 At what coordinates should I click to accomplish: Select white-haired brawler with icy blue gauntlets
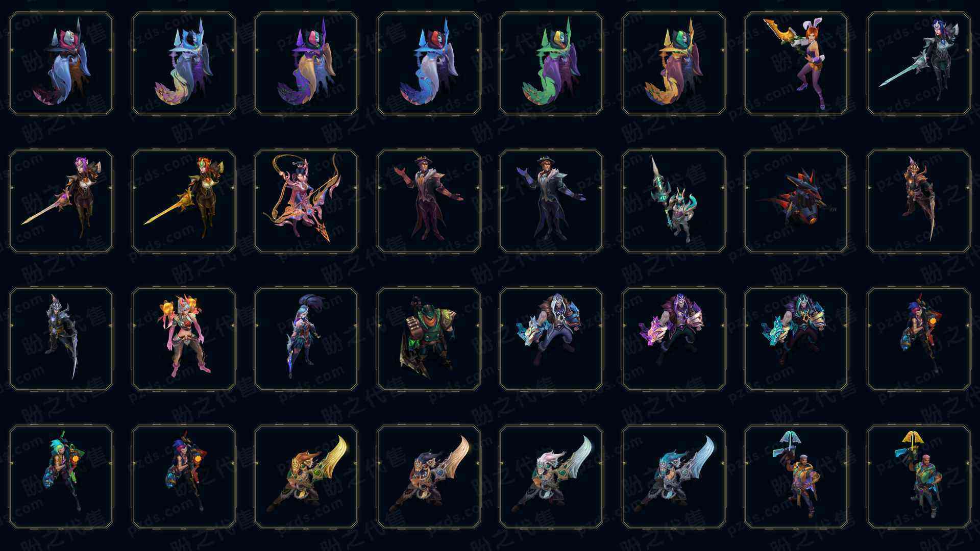point(551,339)
